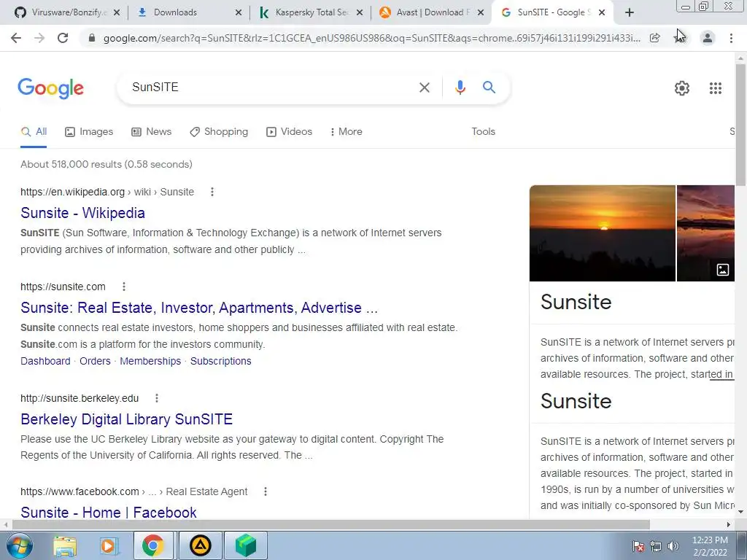Open the green cube taskbar app
Screen dimensions: 747x560
point(245,545)
